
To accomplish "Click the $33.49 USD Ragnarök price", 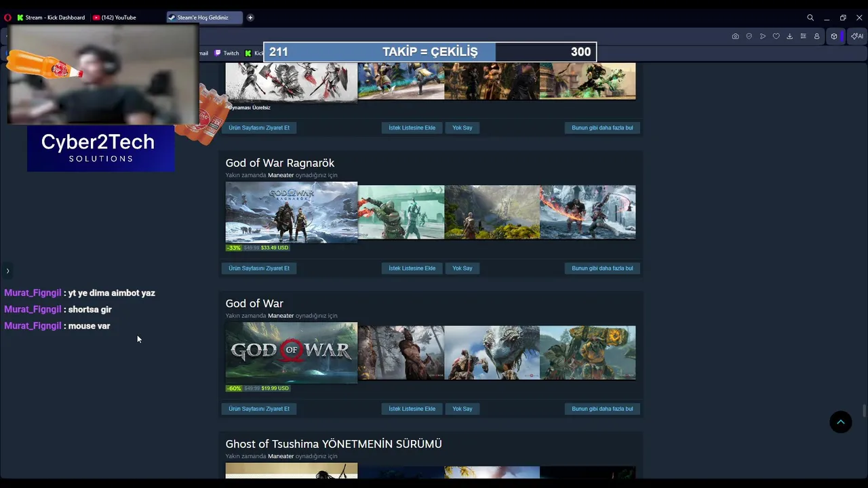I will click(275, 247).
